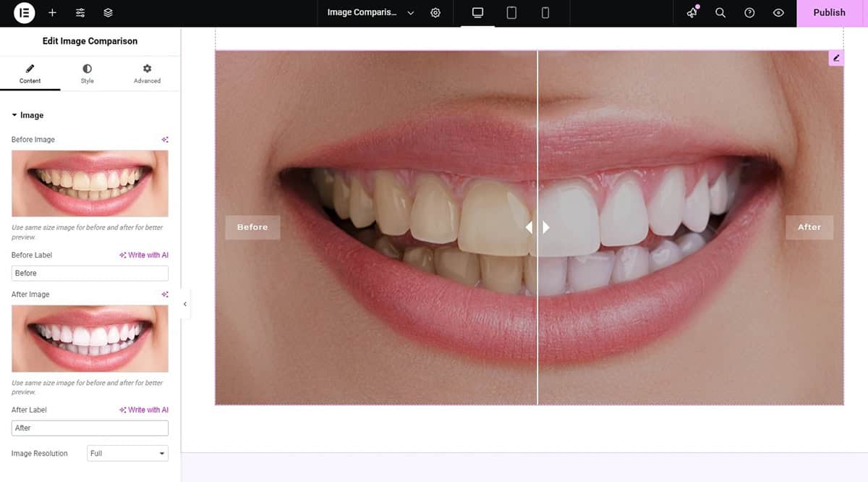The width and height of the screenshot is (868, 482).
Task: Choose the After Image thumbnail
Action: (x=90, y=339)
